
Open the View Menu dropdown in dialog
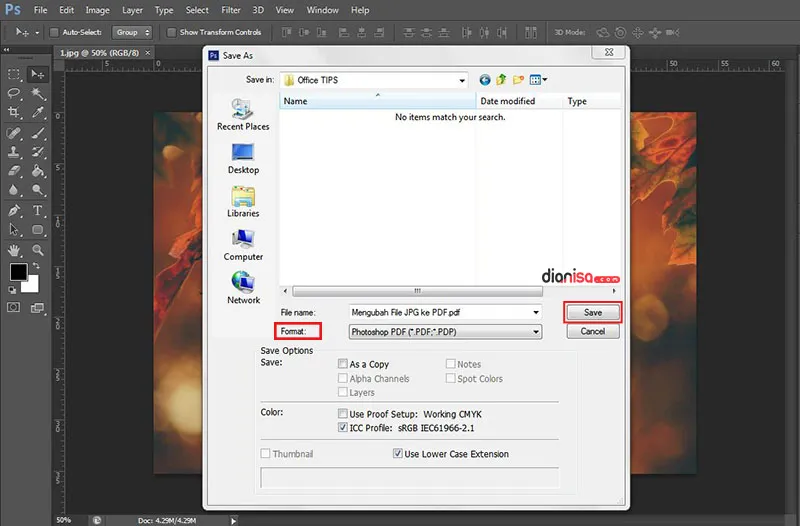point(538,80)
